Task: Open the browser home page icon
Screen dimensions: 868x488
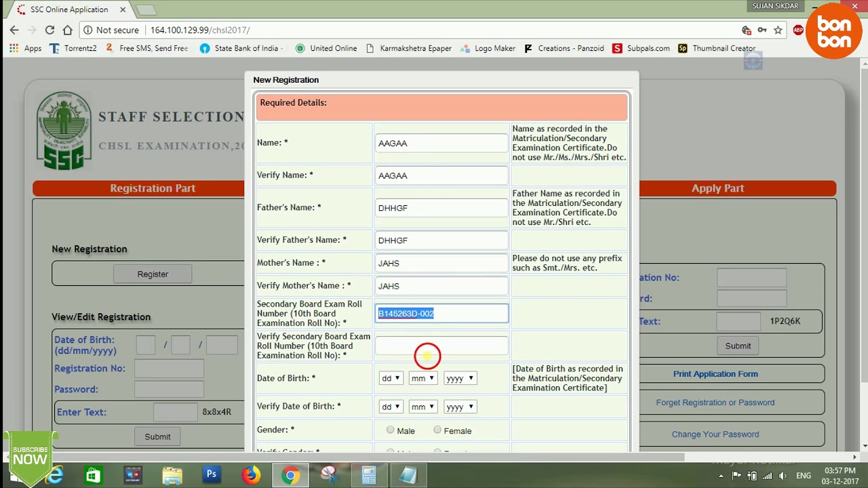Action: [x=67, y=30]
